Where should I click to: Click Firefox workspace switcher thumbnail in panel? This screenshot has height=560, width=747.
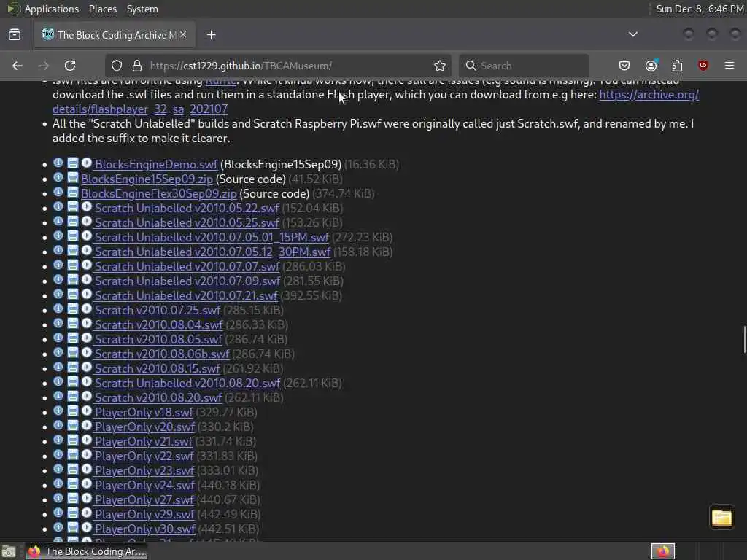click(662, 551)
